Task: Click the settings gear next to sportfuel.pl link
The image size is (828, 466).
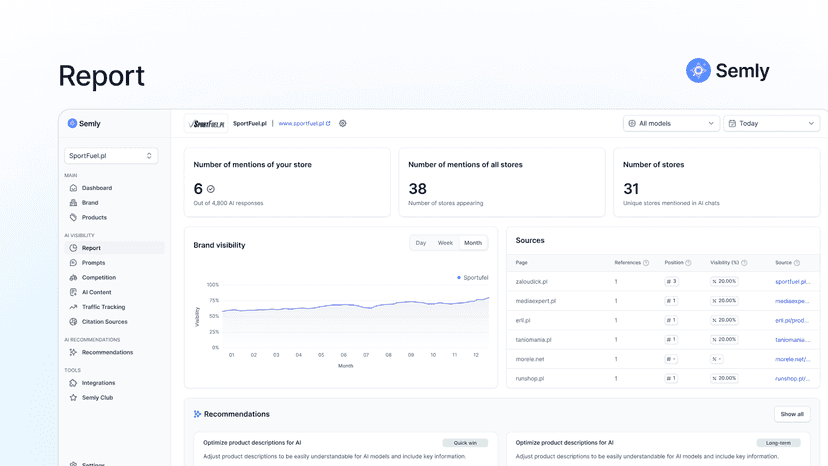Action: [x=343, y=124]
